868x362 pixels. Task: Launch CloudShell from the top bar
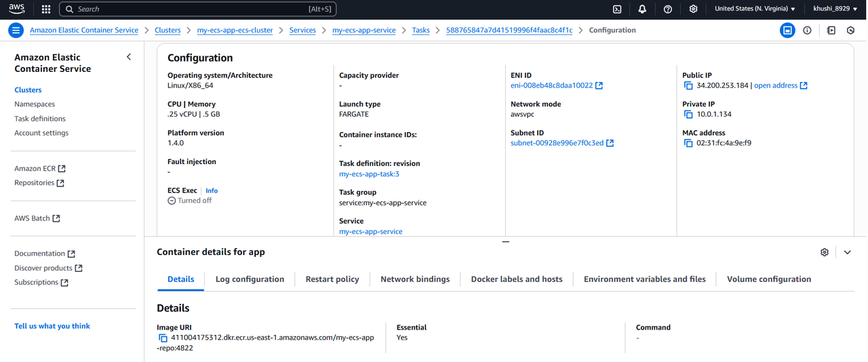point(617,9)
